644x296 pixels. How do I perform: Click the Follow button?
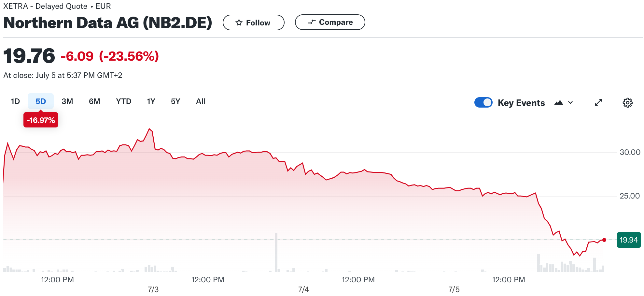[254, 22]
